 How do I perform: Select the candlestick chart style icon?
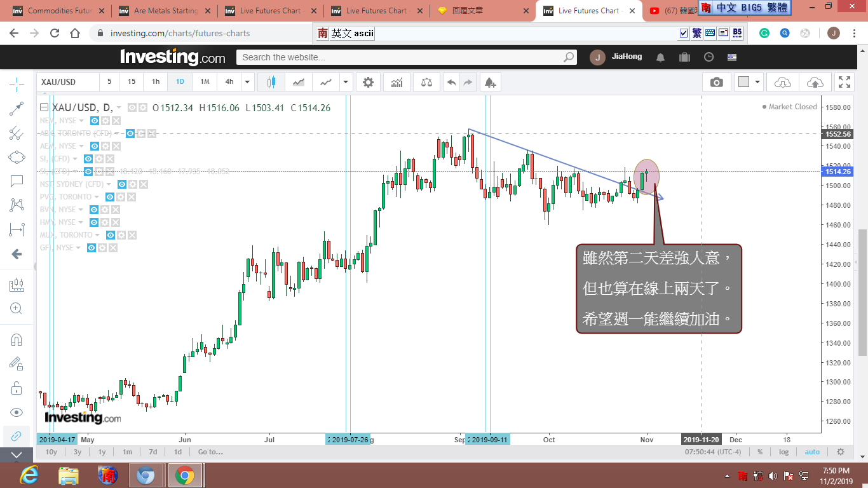[271, 82]
